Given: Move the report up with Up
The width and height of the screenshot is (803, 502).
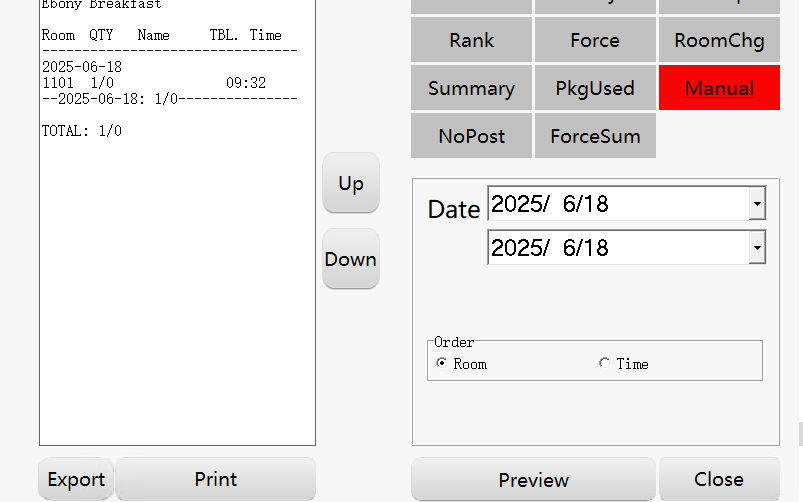Looking at the screenshot, I should point(351,183).
